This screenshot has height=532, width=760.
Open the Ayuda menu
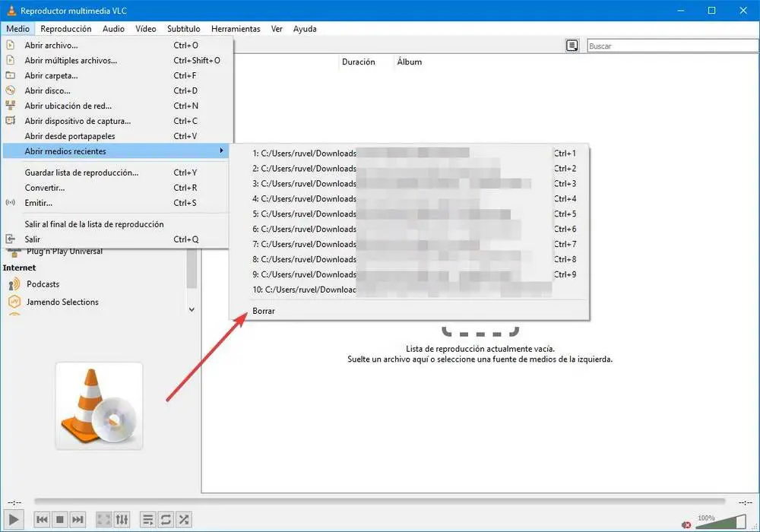[305, 29]
